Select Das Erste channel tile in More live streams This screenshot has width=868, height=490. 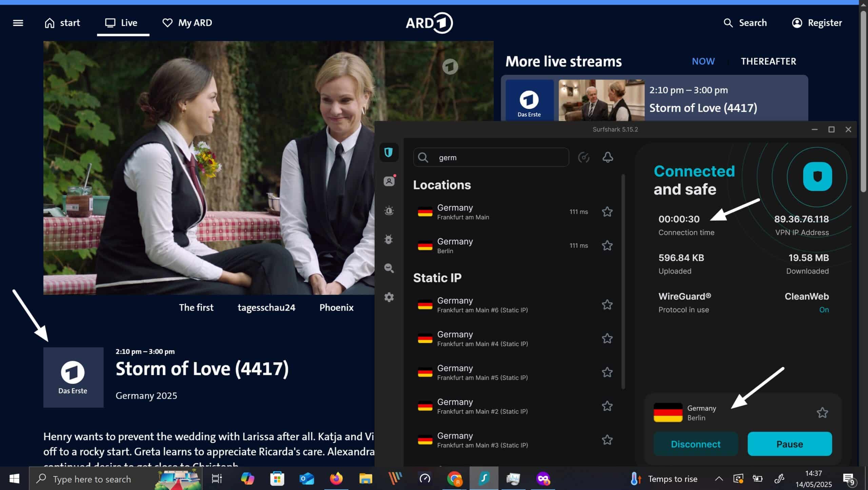point(529,100)
